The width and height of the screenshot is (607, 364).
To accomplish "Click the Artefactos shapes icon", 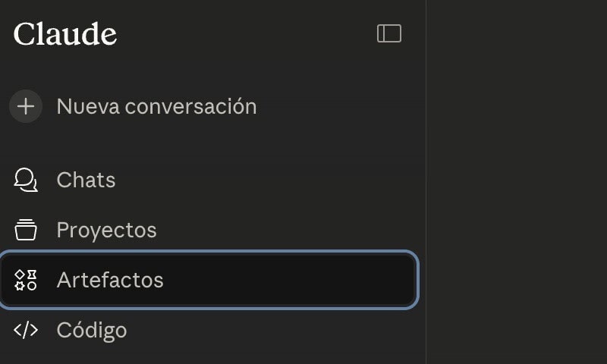I will (26, 280).
